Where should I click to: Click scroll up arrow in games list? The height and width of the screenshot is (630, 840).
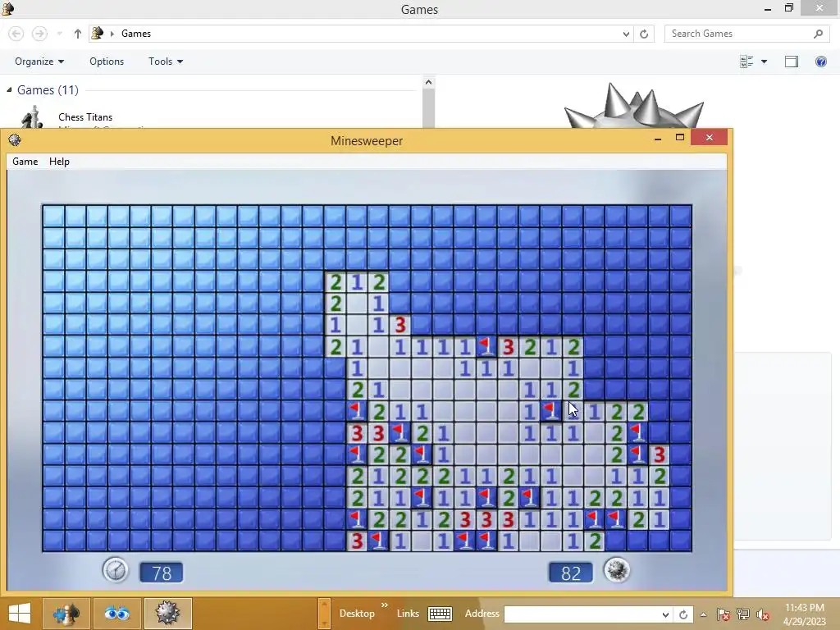pyautogui.click(x=428, y=83)
